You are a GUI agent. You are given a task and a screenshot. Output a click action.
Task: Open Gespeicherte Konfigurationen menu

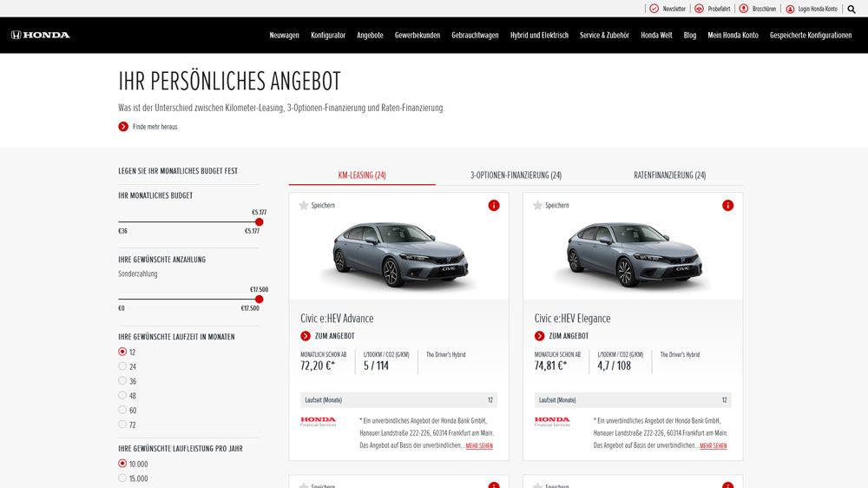(811, 36)
